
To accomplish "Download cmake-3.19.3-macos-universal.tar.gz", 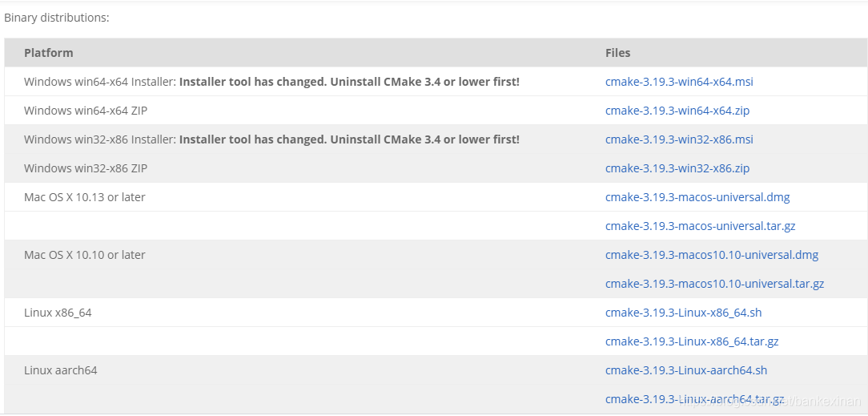I will [701, 226].
